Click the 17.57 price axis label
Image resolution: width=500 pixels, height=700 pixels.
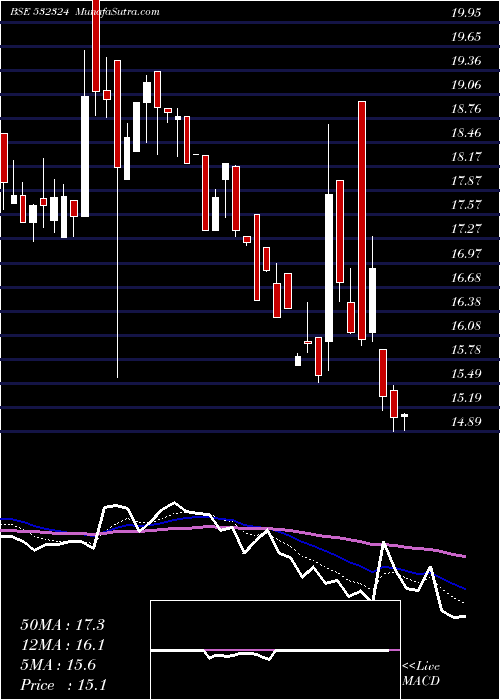[x=466, y=205]
